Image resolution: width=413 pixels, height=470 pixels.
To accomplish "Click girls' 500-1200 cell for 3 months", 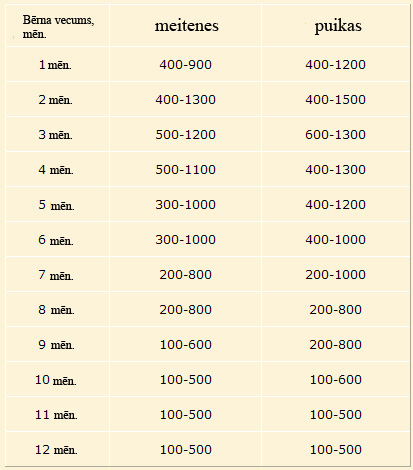I will coord(186,135).
